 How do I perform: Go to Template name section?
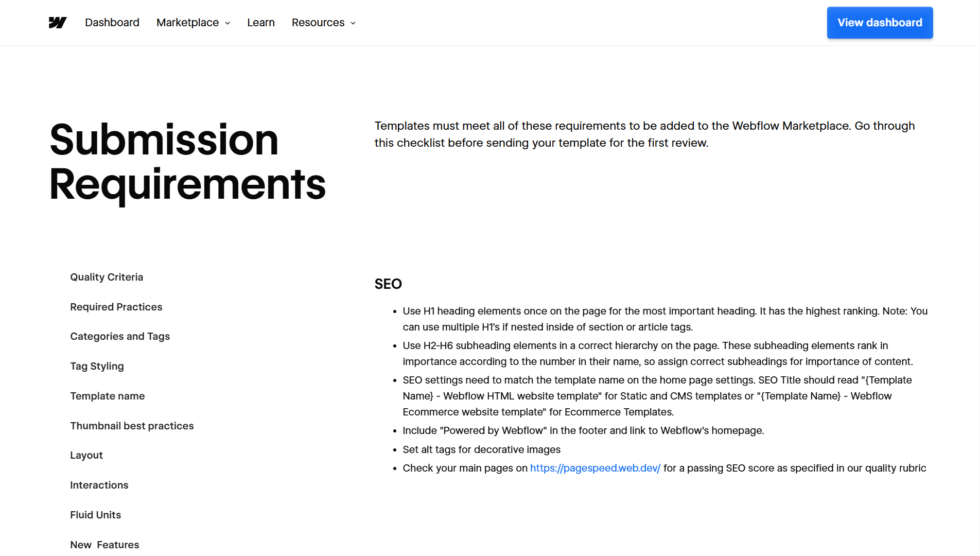pos(108,396)
